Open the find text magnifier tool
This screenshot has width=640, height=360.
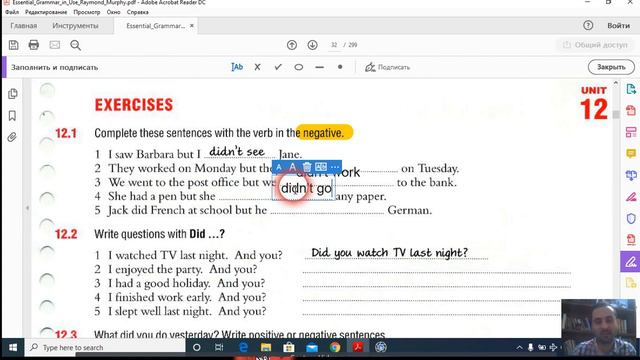(x=76, y=45)
